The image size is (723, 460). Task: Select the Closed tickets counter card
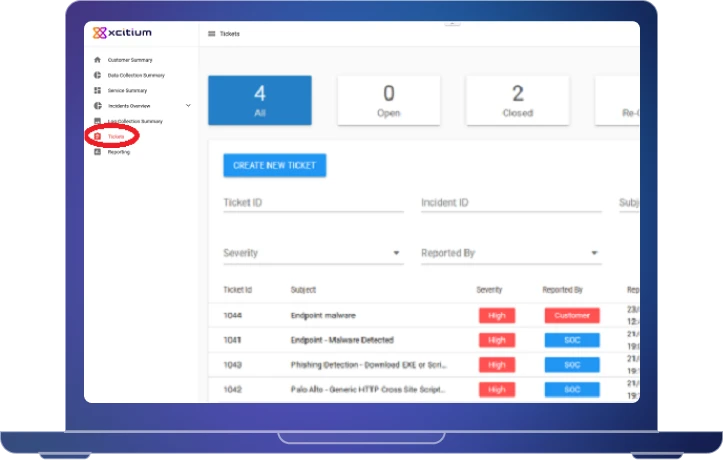[x=517, y=101]
